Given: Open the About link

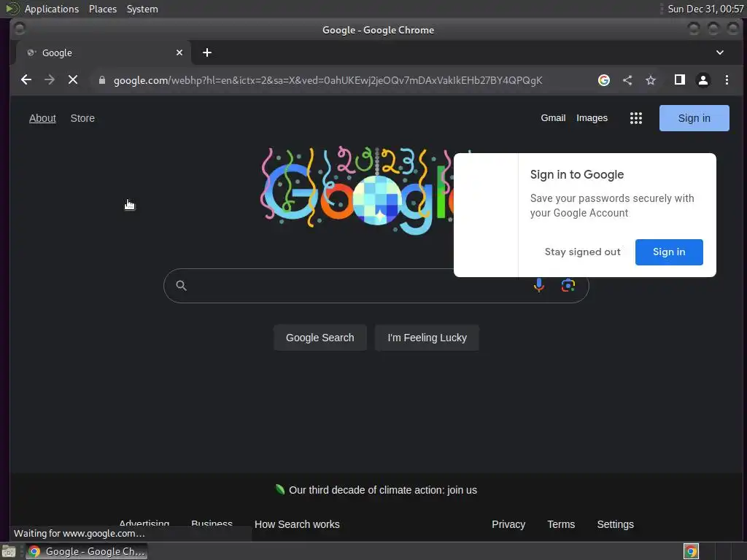Looking at the screenshot, I should pyautogui.click(x=42, y=118).
